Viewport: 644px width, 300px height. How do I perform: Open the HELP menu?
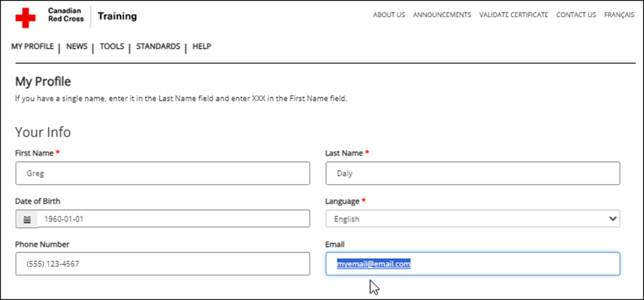(201, 47)
